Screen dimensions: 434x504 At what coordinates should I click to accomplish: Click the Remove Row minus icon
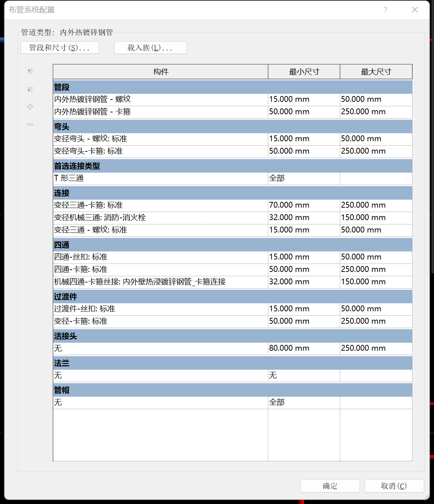[30, 125]
